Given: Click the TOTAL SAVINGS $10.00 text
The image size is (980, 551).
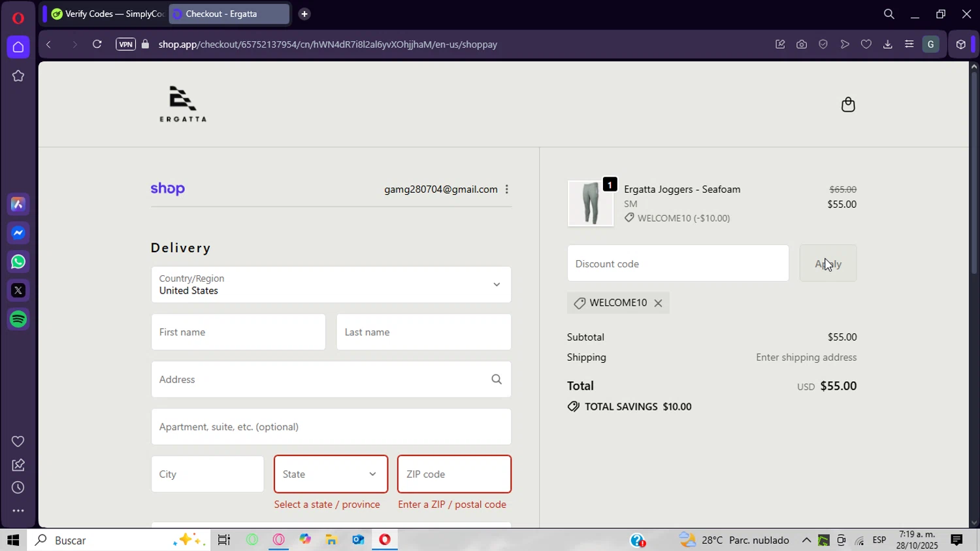Looking at the screenshot, I should (x=638, y=407).
